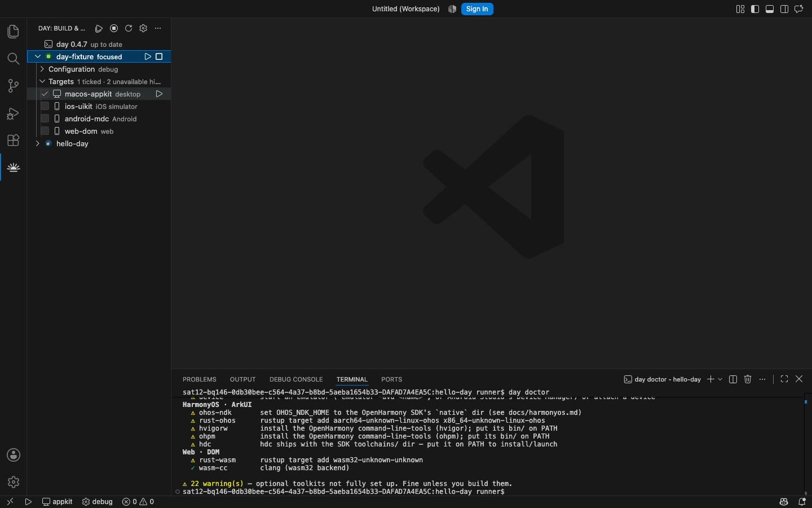Collapse the Targets node
Image resolution: width=812 pixels, height=508 pixels.
point(42,81)
